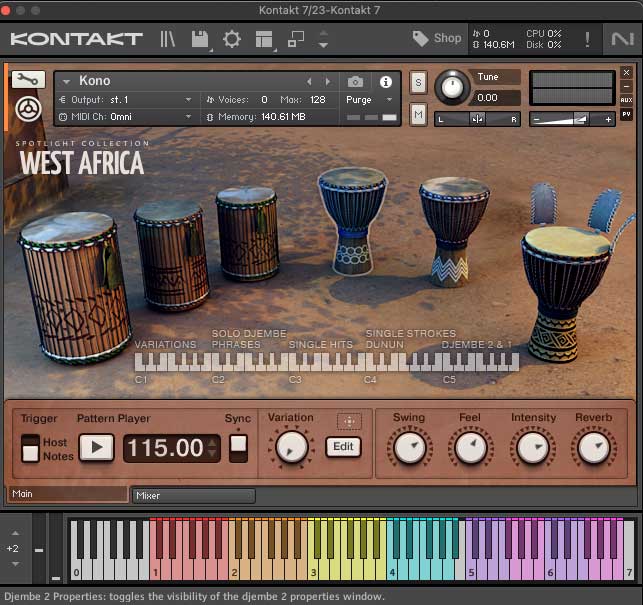
Task: Minimize instrument header with minus button
Action: (x=626, y=87)
